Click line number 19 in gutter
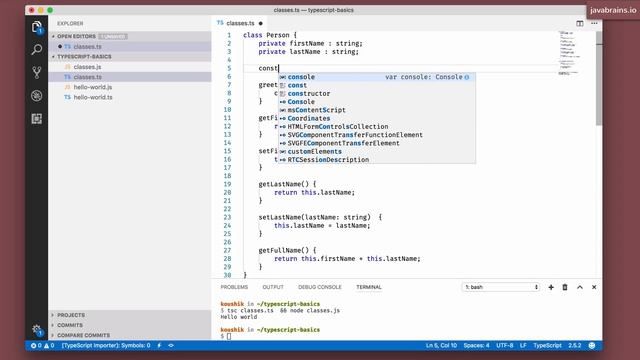Image resolution: width=640 pixels, height=360 pixels. tap(227, 184)
